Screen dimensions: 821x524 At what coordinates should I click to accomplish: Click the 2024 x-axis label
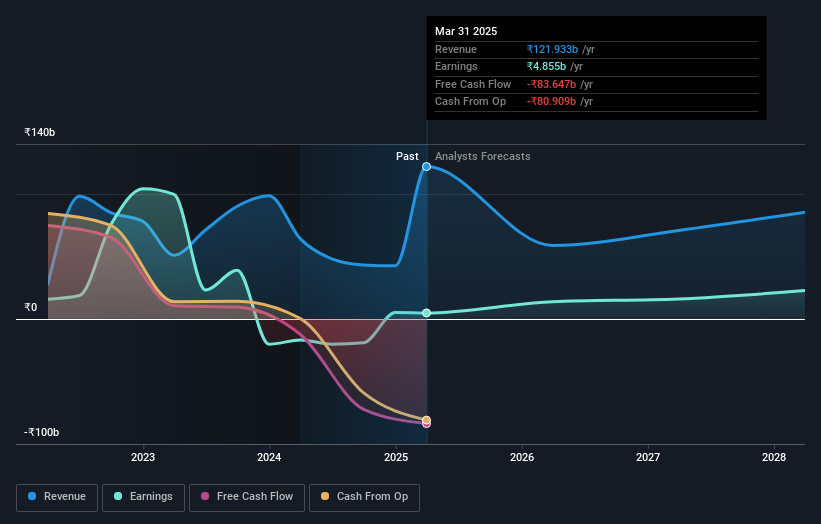pyautogui.click(x=269, y=457)
